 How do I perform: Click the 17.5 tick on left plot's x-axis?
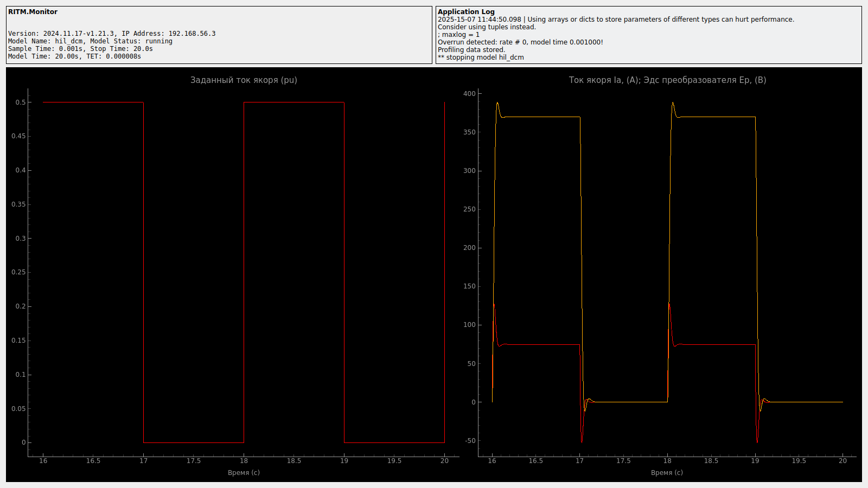click(x=194, y=461)
